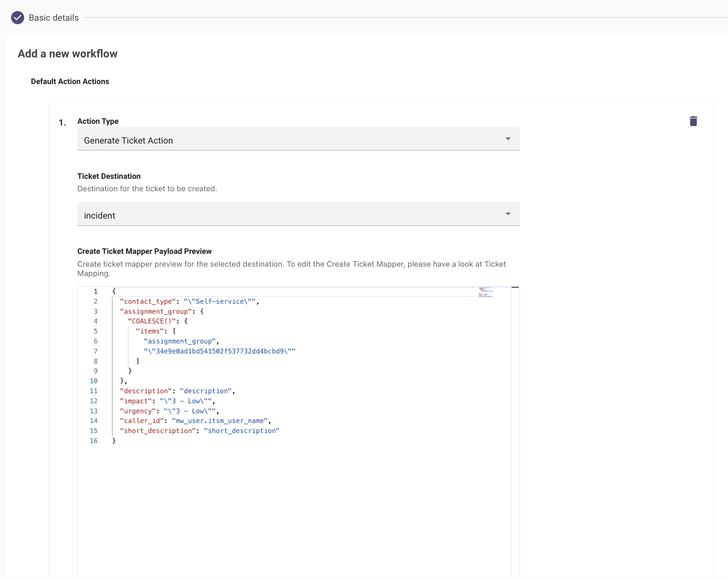Click the 34e9e0ad1bd5 group ID string
This screenshot has width=728, height=579.
click(220, 351)
